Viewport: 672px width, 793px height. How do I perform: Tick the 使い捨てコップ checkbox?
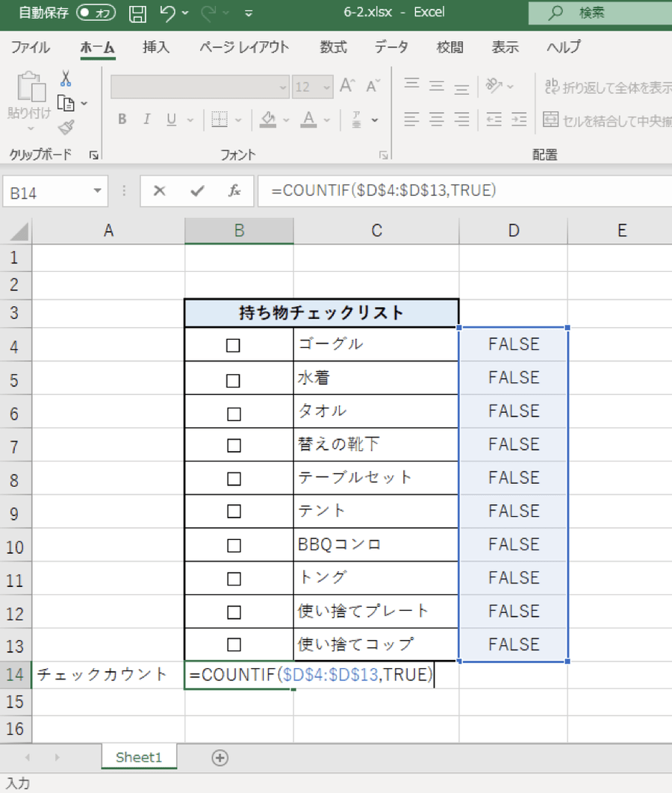point(234,644)
